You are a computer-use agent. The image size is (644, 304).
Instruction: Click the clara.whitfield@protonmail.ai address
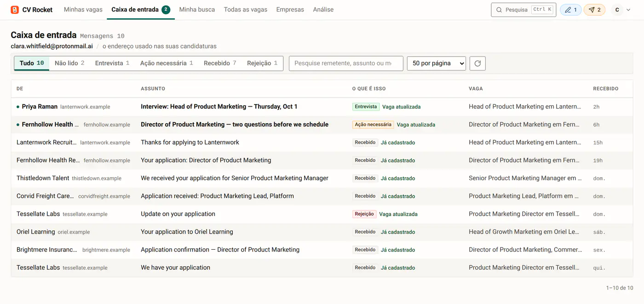coord(52,46)
